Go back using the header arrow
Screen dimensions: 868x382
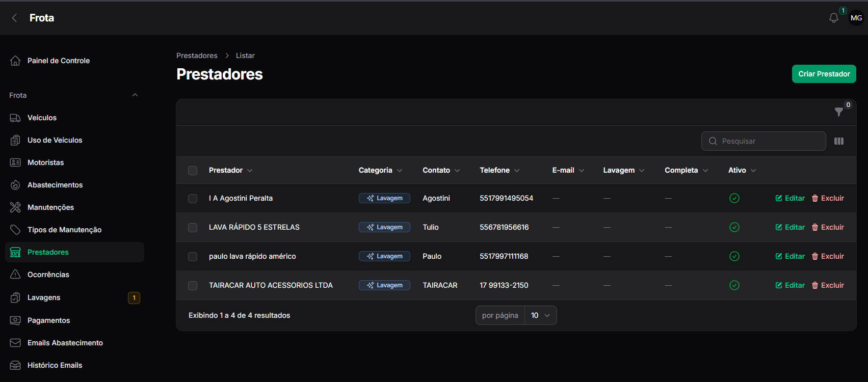tap(14, 18)
